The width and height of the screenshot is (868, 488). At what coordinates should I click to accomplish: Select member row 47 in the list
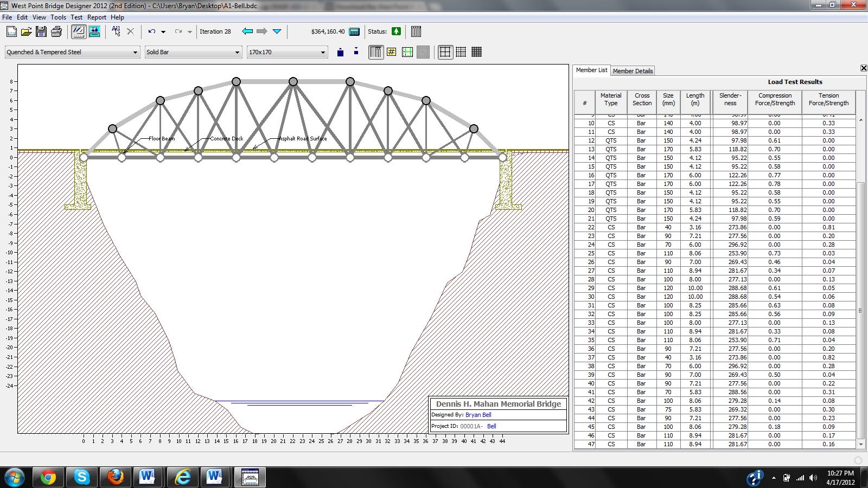[715, 444]
